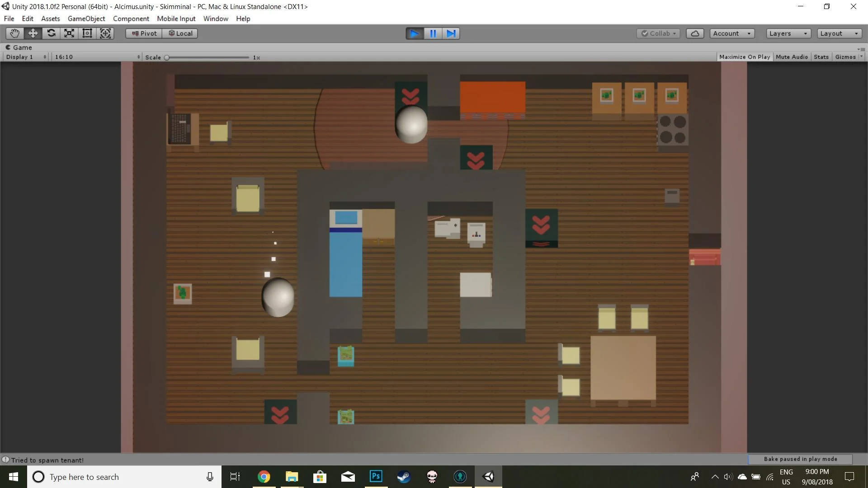This screenshot has width=868, height=488.
Task: Toggle Gizmos in Game view
Action: coord(845,57)
